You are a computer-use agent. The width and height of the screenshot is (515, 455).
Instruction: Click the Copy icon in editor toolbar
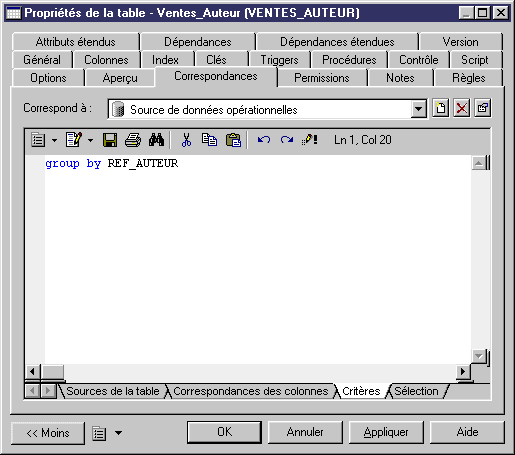pyautogui.click(x=210, y=140)
